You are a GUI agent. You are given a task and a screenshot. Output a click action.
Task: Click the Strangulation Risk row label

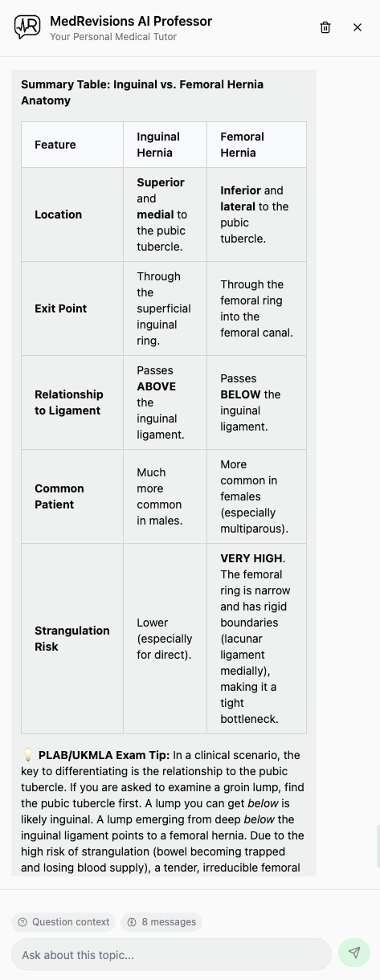pos(72,639)
